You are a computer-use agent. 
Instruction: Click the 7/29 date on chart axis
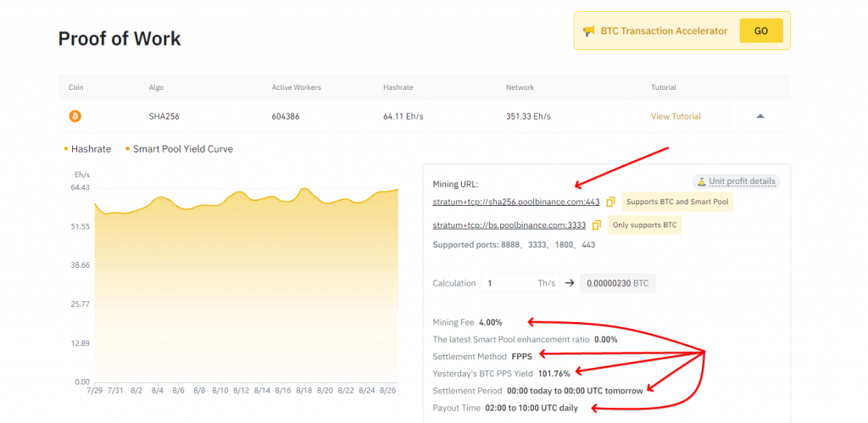pos(95,390)
